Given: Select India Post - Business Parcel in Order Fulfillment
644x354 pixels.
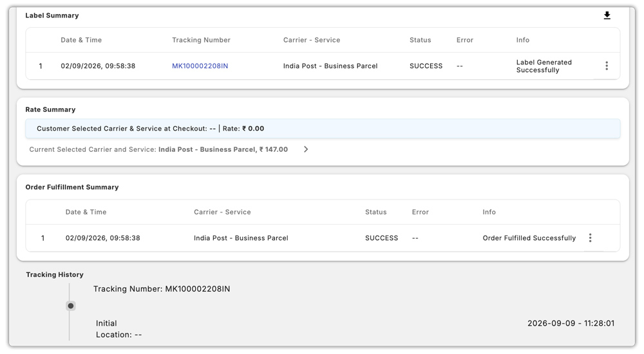Looking at the screenshot, I should point(241,238).
